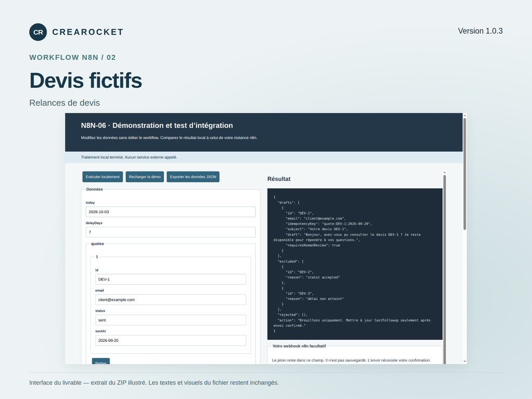Focus the today date field
The height and width of the screenshot is (399, 532).
point(170,212)
